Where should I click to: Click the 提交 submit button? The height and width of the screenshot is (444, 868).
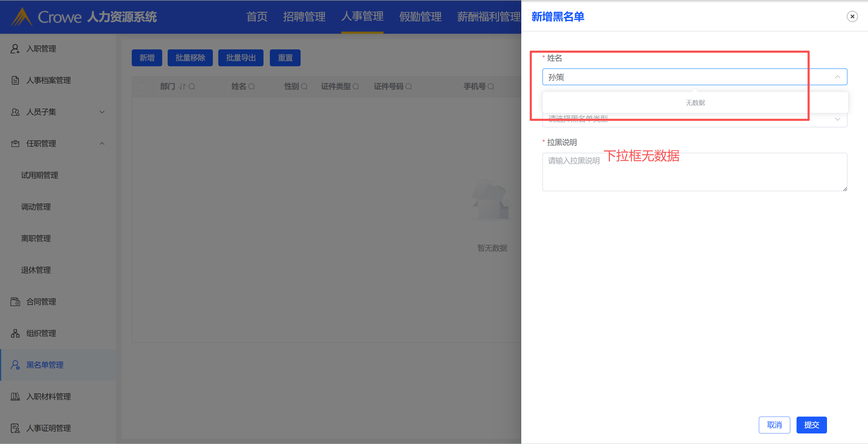point(811,425)
